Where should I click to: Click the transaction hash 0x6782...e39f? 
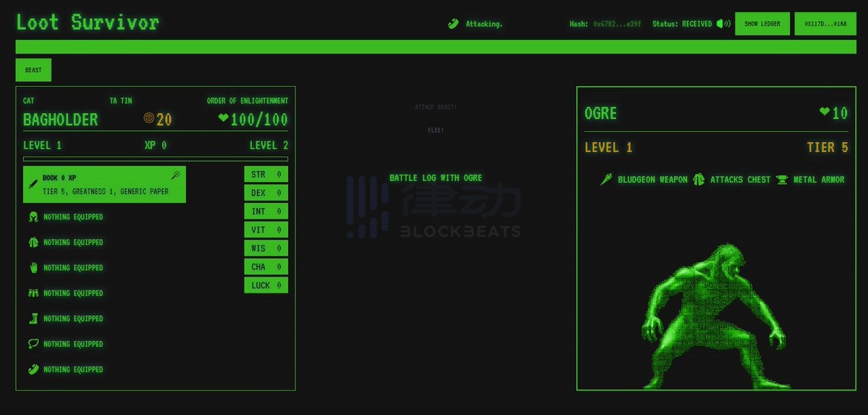click(618, 24)
